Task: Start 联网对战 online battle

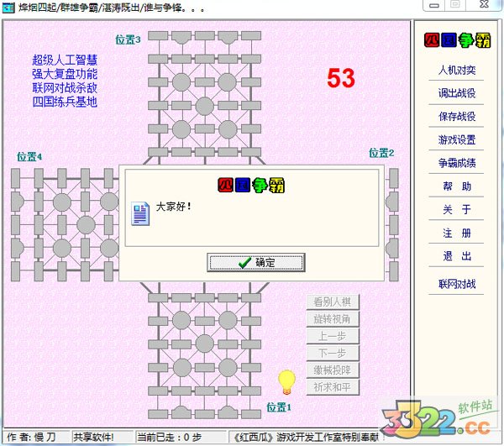Action: click(456, 284)
